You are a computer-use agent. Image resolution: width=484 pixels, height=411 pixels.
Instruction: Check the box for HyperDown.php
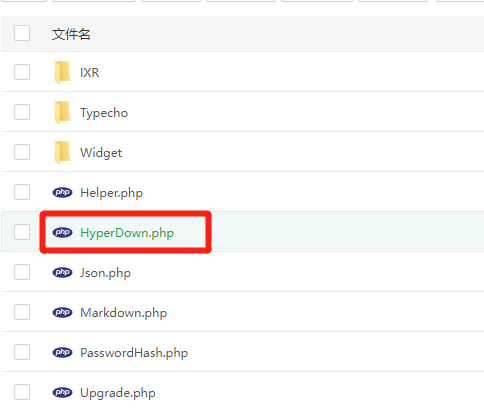click(x=22, y=232)
